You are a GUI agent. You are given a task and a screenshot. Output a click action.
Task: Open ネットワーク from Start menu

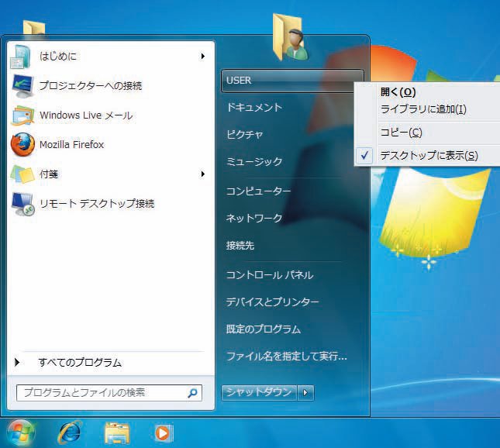[254, 218]
